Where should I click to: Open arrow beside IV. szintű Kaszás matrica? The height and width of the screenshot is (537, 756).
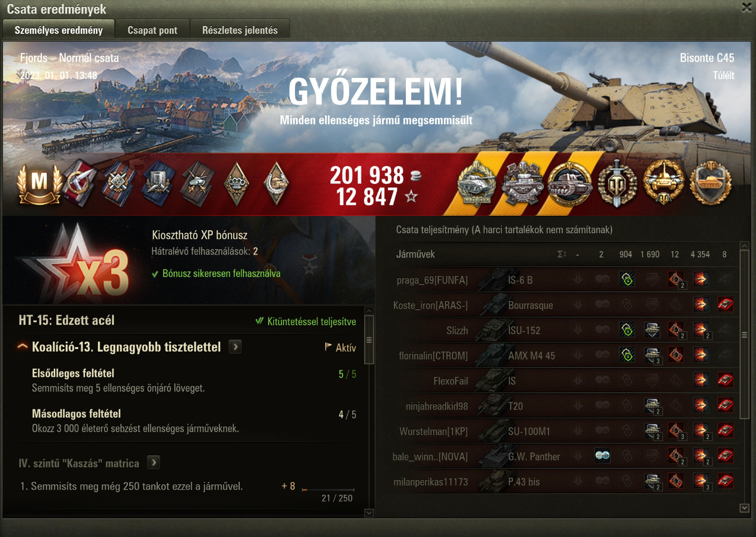click(154, 462)
